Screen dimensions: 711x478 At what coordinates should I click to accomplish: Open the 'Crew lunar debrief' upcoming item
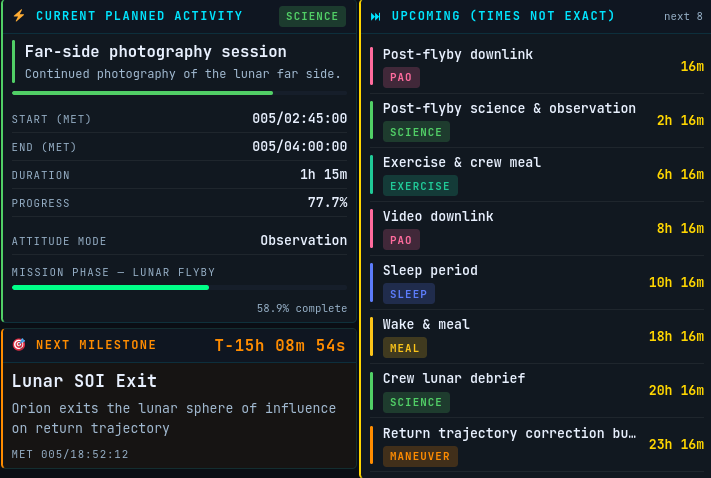click(x=537, y=390)
